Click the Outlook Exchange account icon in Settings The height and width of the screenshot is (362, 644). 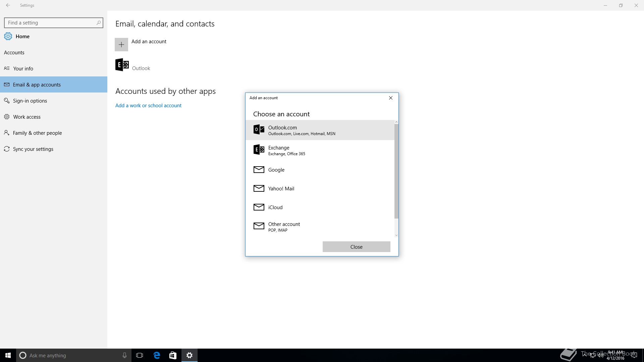click(122, 65)
